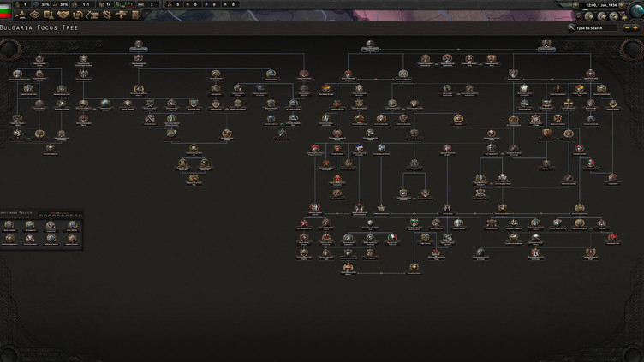Click the globe icon in the corner
Screen dimensions: 644x362
tap(637, 11)
